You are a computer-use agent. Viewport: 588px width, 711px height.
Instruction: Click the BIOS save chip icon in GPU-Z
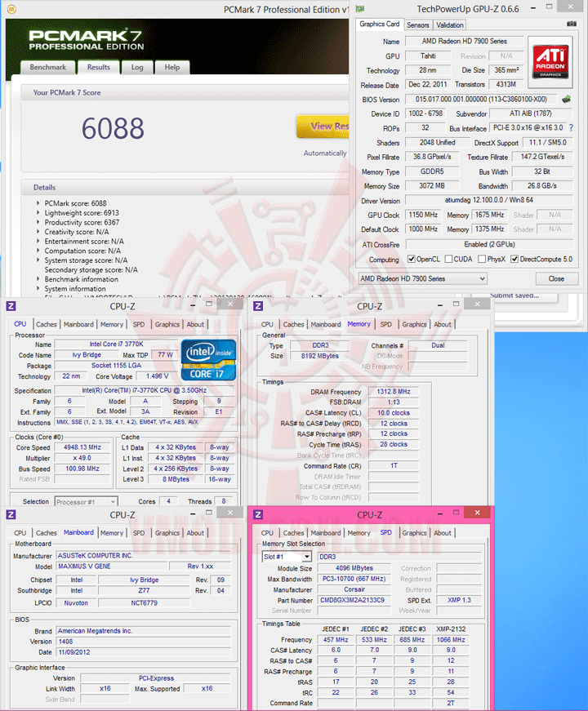coord(566,99)
